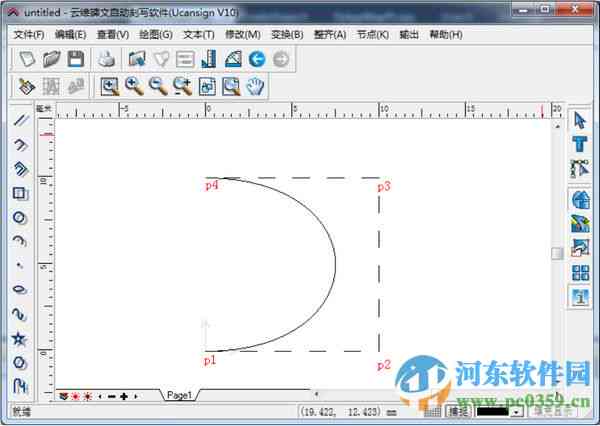Go to next page with right arrow

pyautogui.click(x=135, y=397)
